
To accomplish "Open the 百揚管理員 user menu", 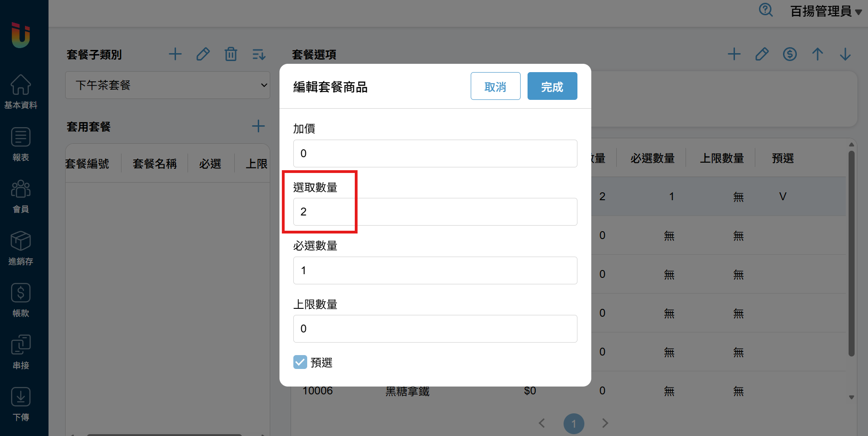I will 825,11.
